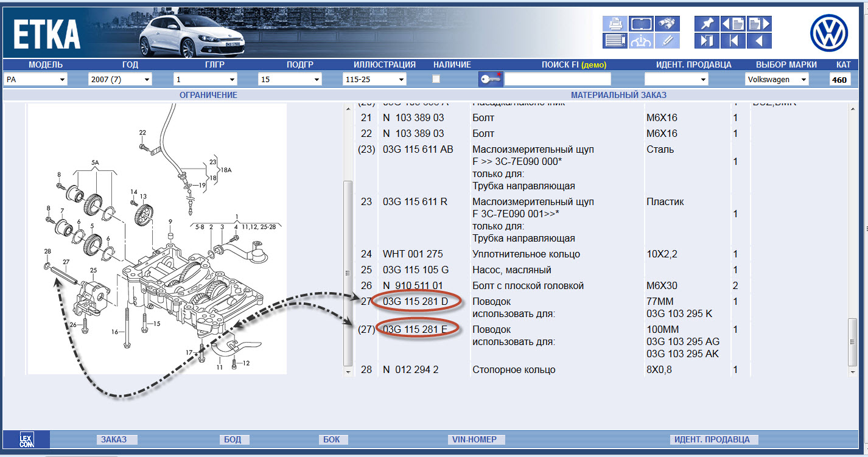
Task: Open the МОДЕЛЬ dropdown showing PA
Action: [35, 79]
